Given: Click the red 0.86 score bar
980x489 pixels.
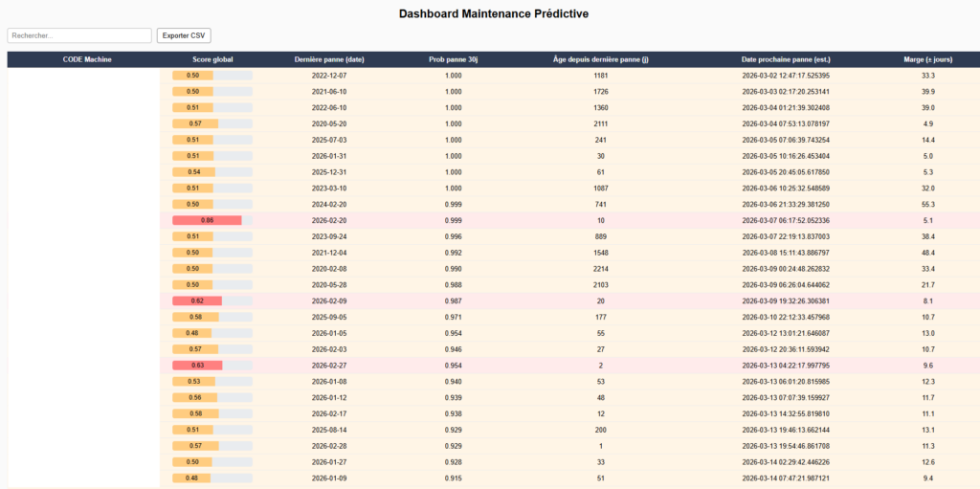Looking at the screenshot, I should 207,220.
